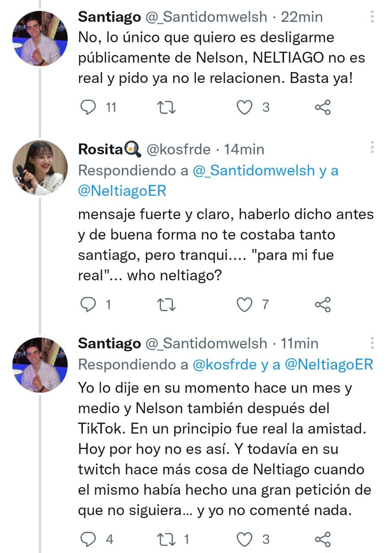Retweet Santiago's bottom reply
Viewport: 392px width, 553px height.
(x=166, y=539)
